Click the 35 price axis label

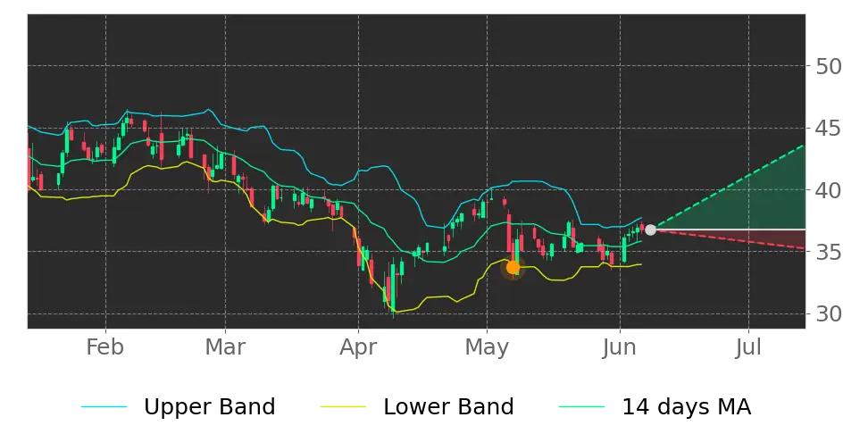(829, 253)
